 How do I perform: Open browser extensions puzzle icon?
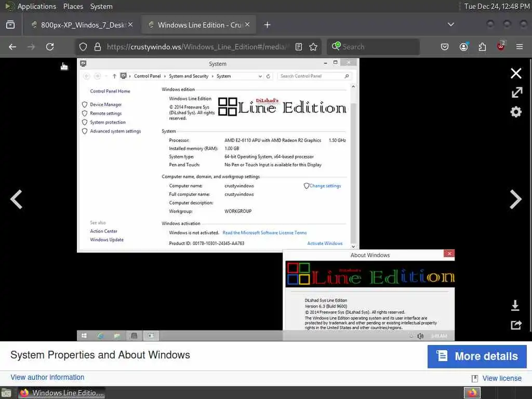pos(482,47)
